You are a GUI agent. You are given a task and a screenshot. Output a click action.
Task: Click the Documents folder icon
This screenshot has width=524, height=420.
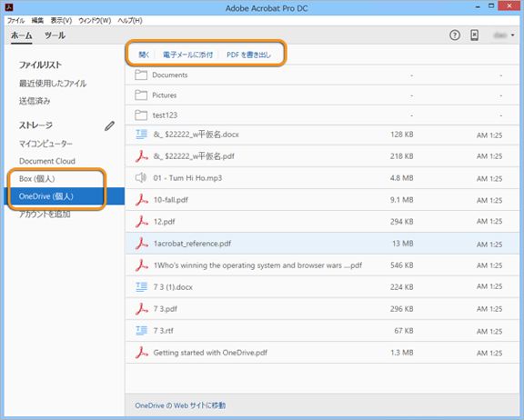(x=141, y=75)
